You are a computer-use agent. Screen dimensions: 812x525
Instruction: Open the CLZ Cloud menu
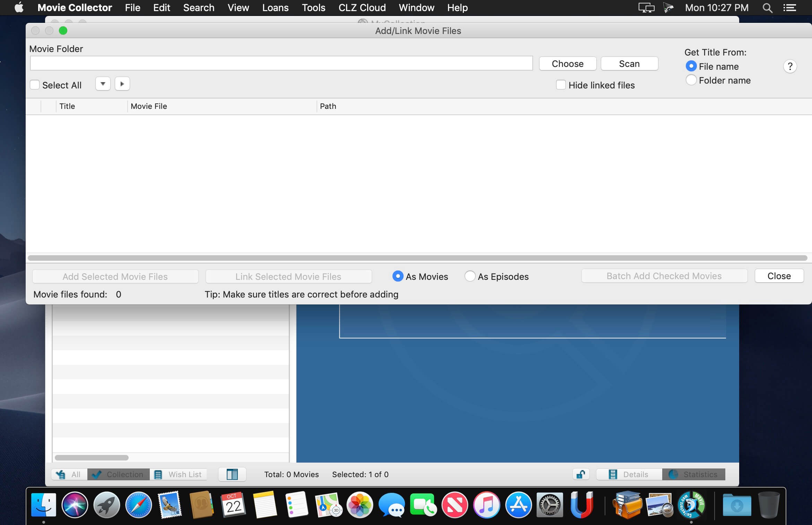click(x=362, y=8)
